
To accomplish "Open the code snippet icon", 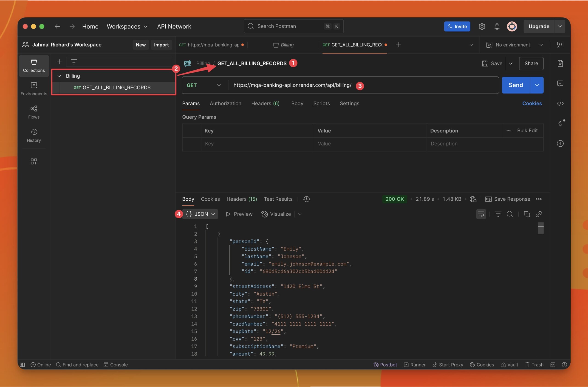I will point(560,104).
